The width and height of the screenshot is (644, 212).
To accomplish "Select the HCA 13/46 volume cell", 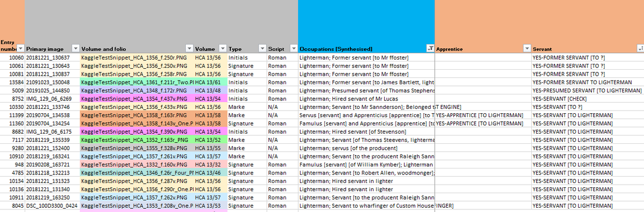I will coord(210,173).
